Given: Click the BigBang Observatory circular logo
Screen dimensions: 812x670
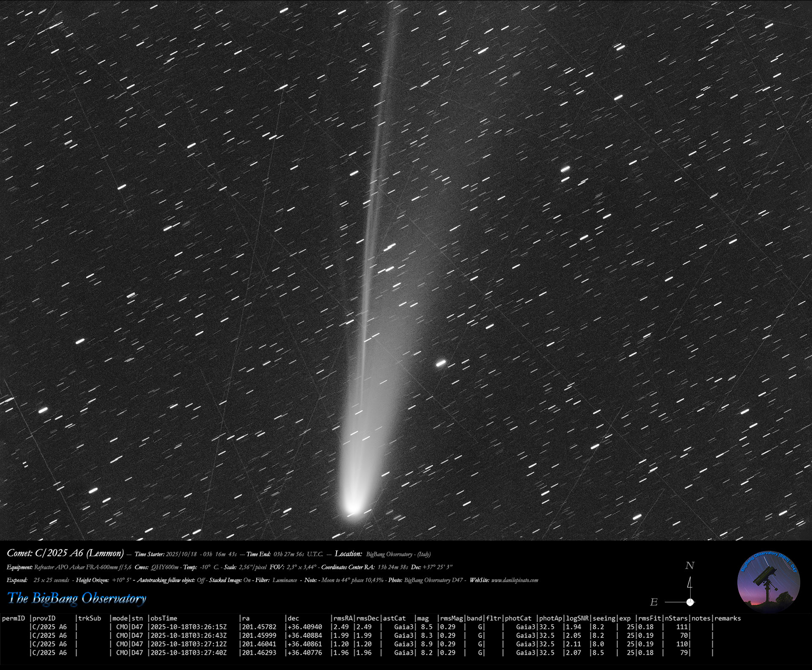Looking at the screenshot, I should 768,583.
